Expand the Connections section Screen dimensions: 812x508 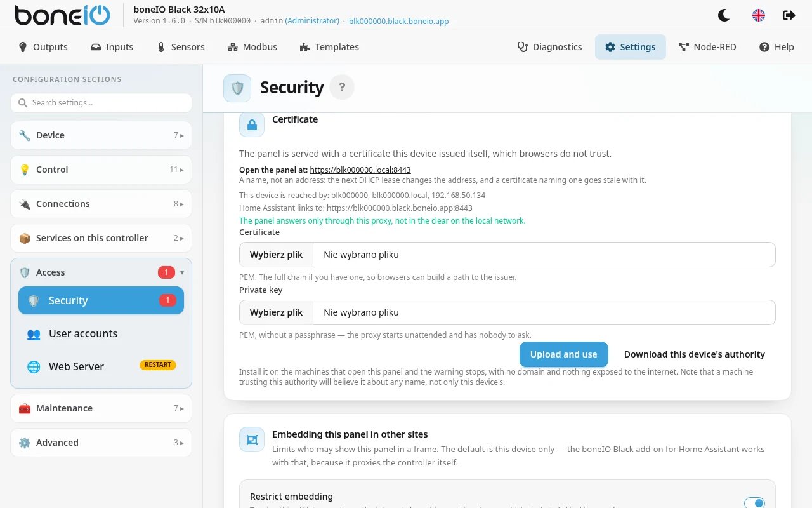point(101,204)
